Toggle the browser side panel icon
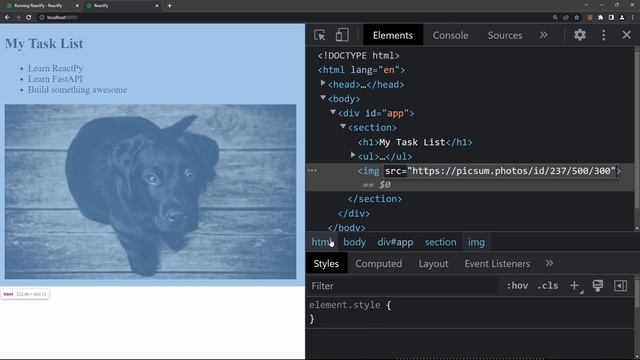This screenshot has height=360, width=640. click(x=611, y=18)
